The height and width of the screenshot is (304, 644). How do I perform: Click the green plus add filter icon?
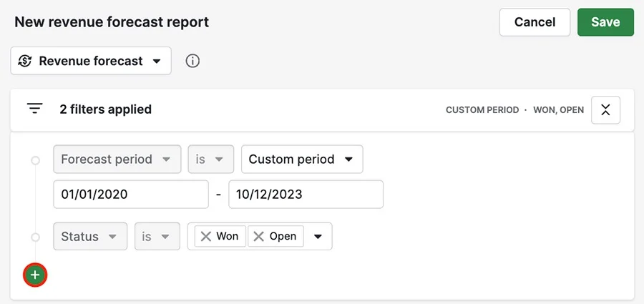(35, 275)
